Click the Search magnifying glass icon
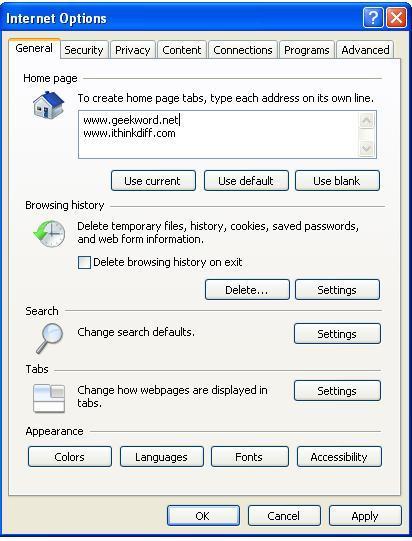Image resolution: width=412 pixels, height=541 pixels. [x=49, y=338]
